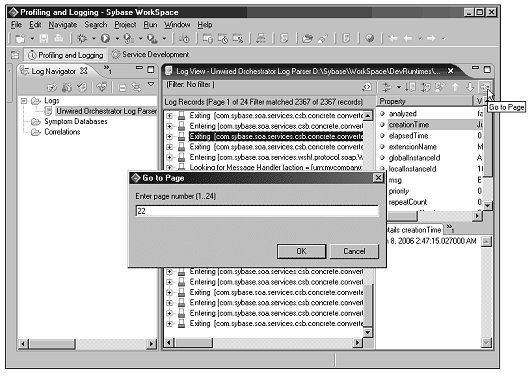The width and height of the screenshot is (532, 378).
Task: Click the down arrow icon in Log View toolbar
Action: 470,87
